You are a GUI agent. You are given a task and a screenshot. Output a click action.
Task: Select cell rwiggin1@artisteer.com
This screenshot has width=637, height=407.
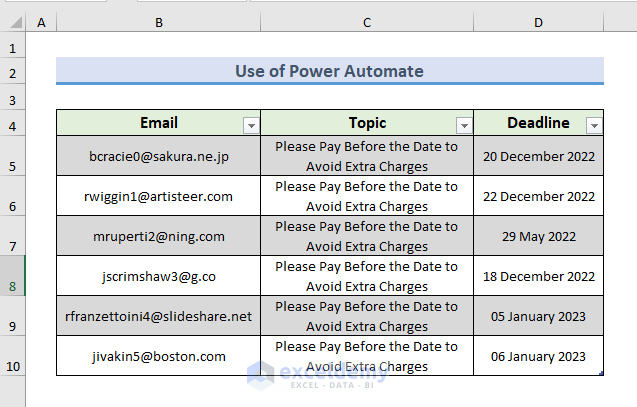click(x=158, y=196)
